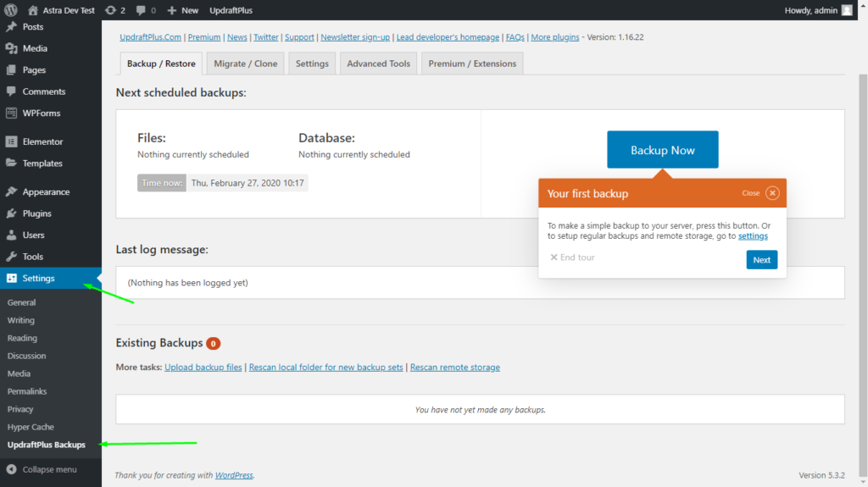The height and width of the screenshot is (487, 868).
Task: Click the Appearance brush icon
Action: point(11,191)
